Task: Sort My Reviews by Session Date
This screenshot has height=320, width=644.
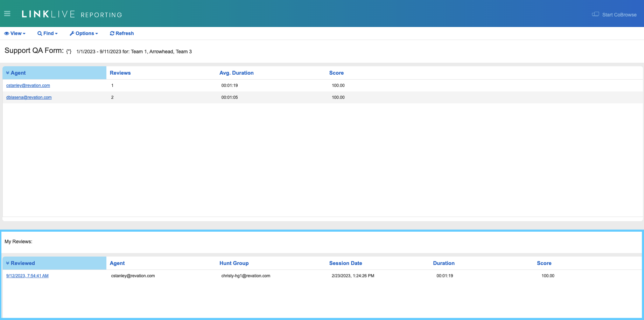Action: click(345, 263)
